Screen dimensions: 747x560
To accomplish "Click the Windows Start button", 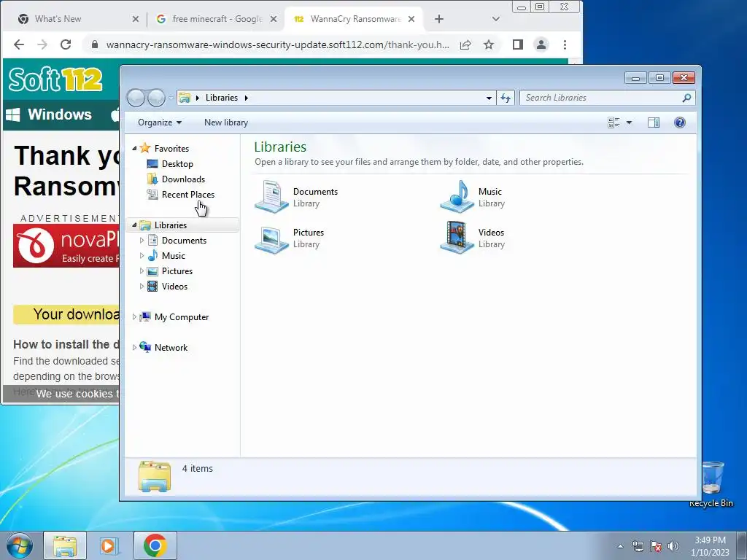I will (x=20, y=545).
